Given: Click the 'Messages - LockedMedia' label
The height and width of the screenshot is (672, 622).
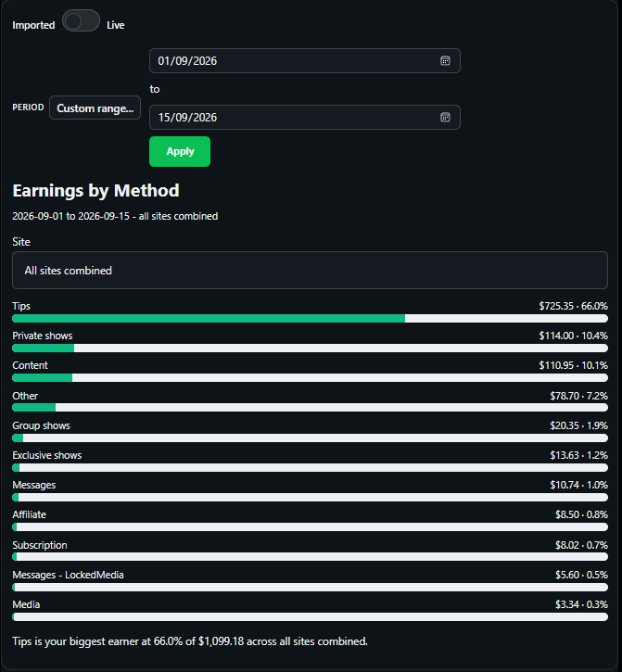Looking at the screenshot, I should click(x=68, y=575).
